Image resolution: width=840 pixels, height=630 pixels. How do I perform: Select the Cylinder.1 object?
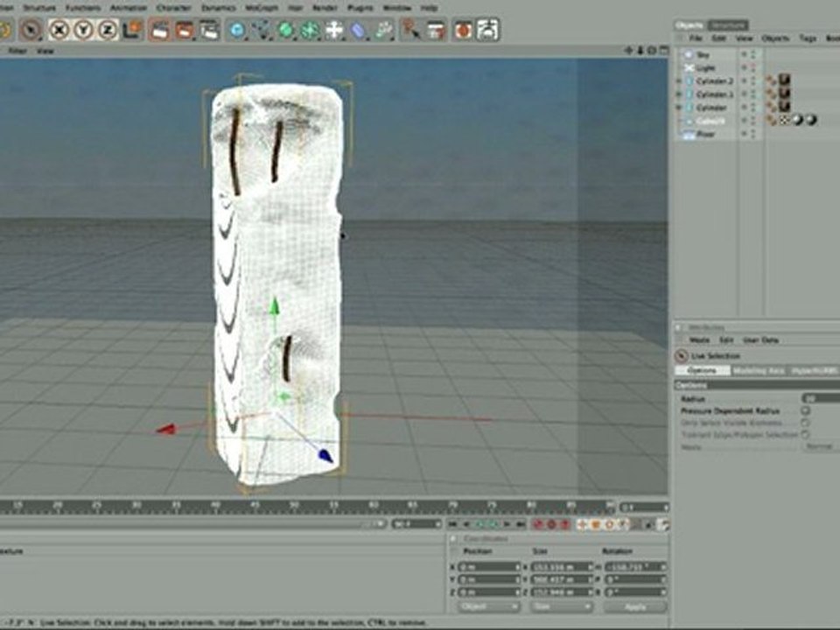pyautogui.click(x=715, y=94)
